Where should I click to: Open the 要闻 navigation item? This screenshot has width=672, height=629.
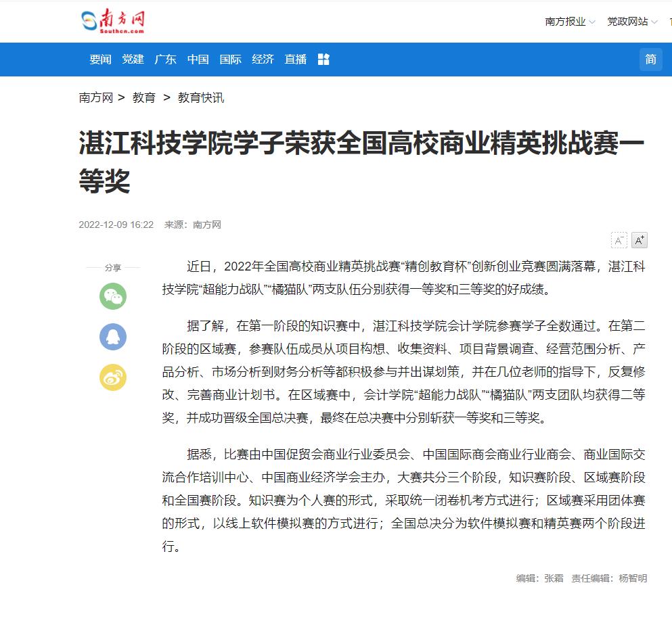coord(100,59)
